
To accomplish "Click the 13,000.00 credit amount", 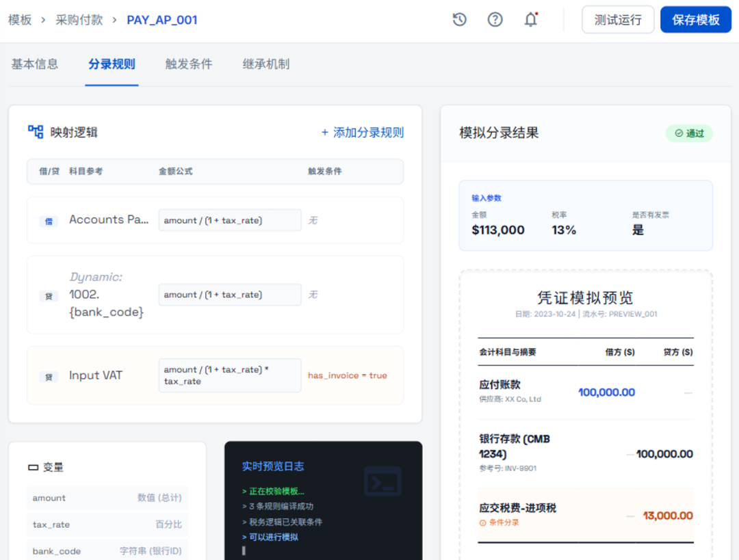I will click(x=668, y=516).
